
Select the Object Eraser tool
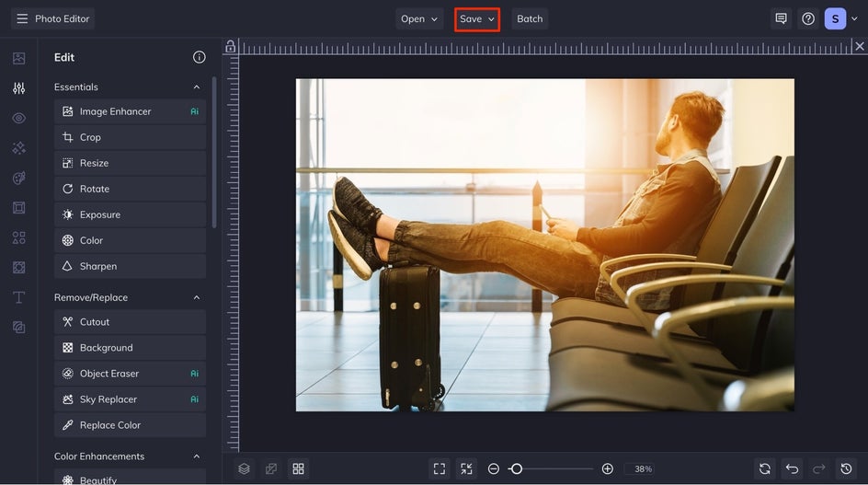point(130,374)
